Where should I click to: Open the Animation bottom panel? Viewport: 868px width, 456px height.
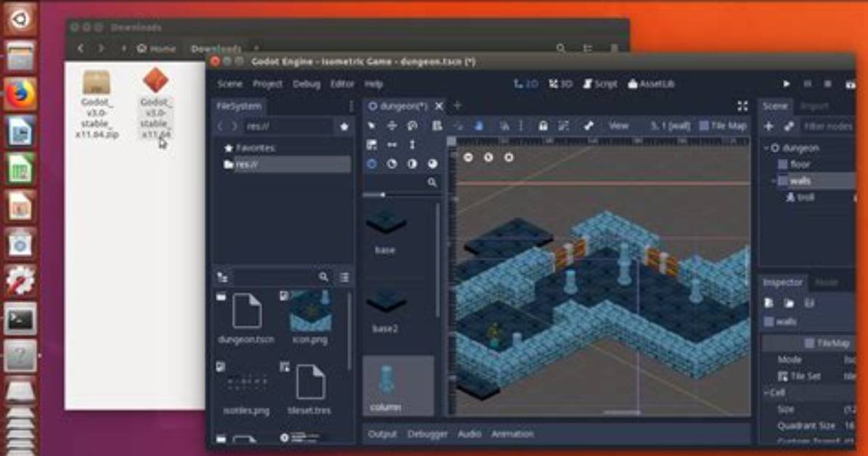coord(512,433)
